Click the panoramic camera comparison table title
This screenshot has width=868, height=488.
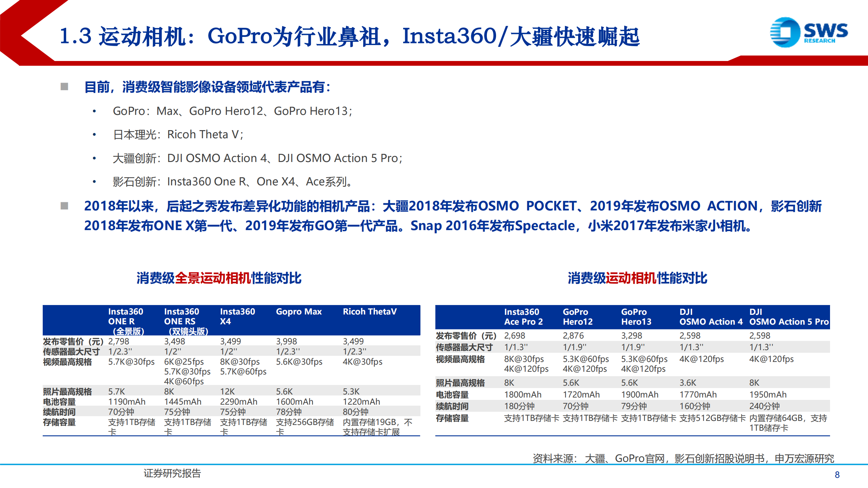click(x=219, y=278)
